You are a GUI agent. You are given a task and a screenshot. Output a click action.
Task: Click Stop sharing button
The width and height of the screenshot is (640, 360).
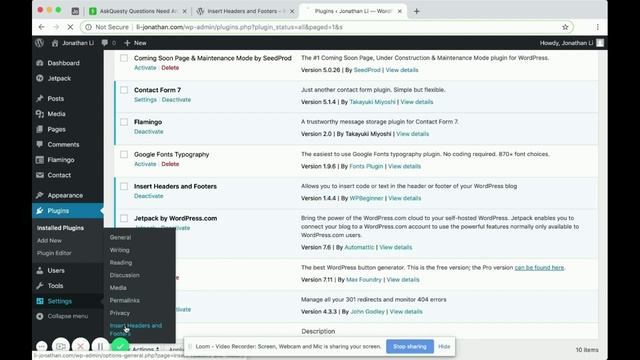pos(409,347)
